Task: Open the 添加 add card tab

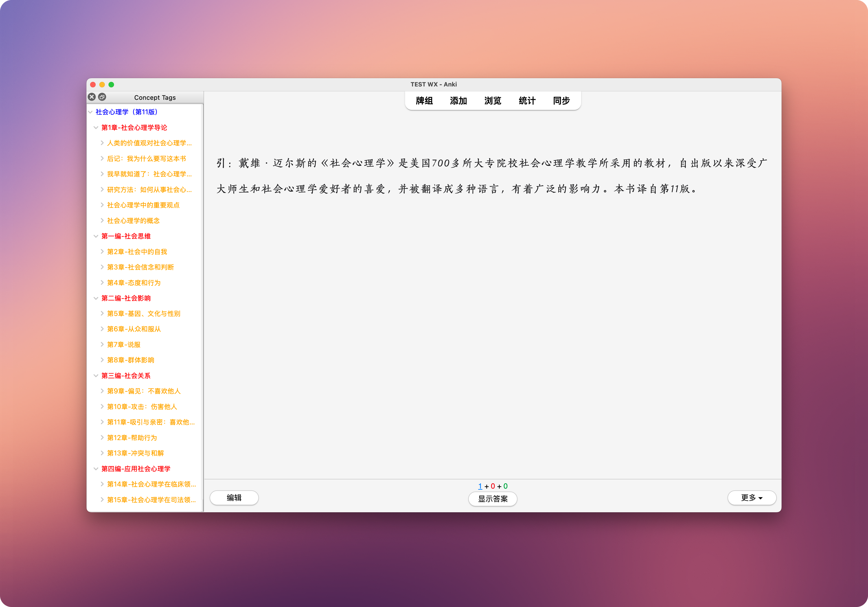Action: (458, 101)
